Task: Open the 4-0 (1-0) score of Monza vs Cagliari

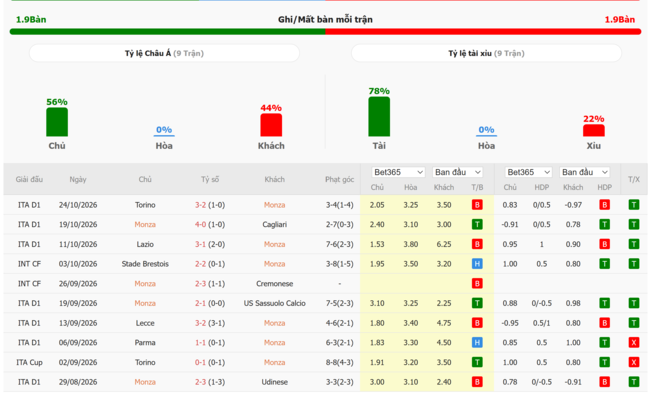Action: tap(210, 224)
